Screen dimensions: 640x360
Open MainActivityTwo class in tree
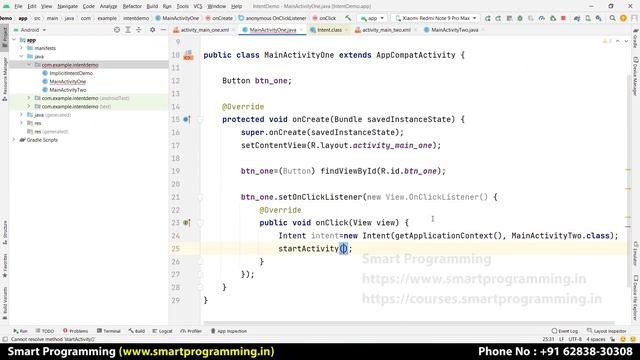tap(68, 90)
